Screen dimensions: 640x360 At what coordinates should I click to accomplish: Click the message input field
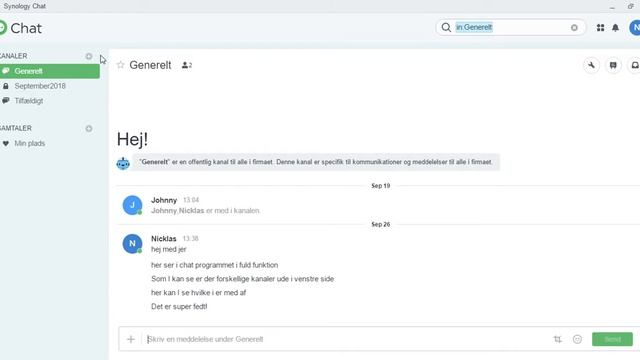tap(346, 339)
